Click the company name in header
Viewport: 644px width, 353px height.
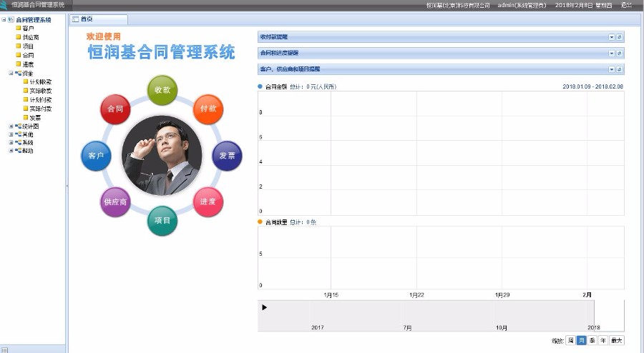point(458,5)
